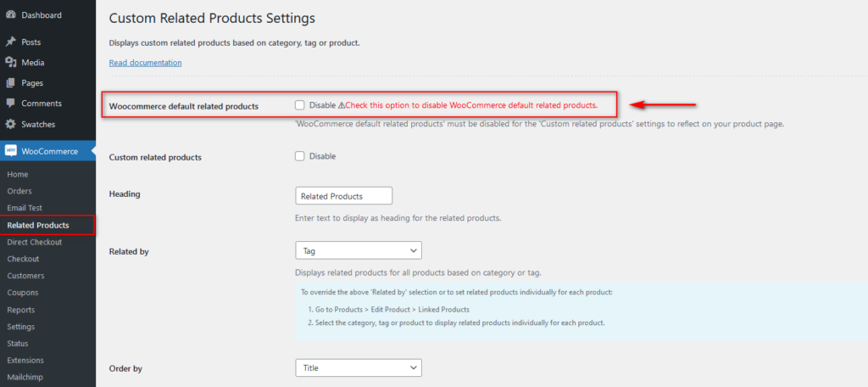Open the Related Products submenu item
The height and width of the screenshot is (387, 868).
38,225
